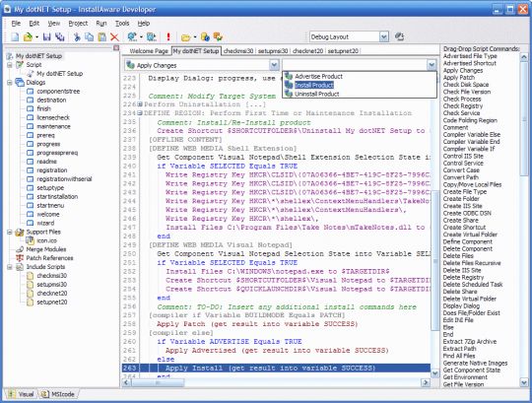Open the output folder dropdown arrow
532x403 pixels.
pos(195,37)
